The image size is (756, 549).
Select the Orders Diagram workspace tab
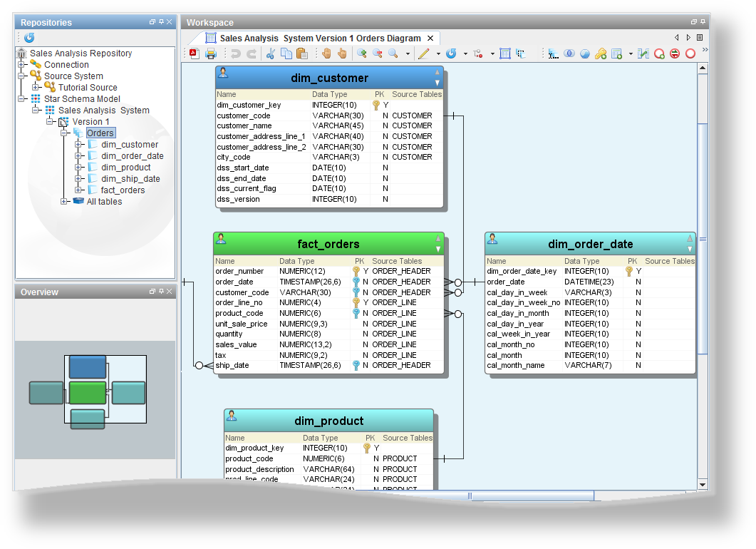pos(319,38)
